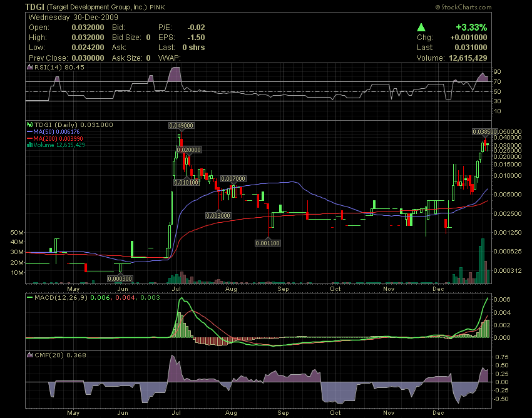Click the blue MA(50) legend line marker
Screen dimensions: 532x418
click(x=30, y=131)
